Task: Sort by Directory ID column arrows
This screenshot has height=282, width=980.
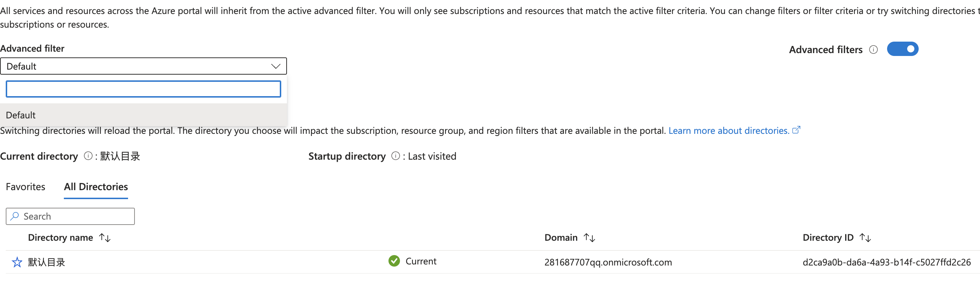Action: 866,238
